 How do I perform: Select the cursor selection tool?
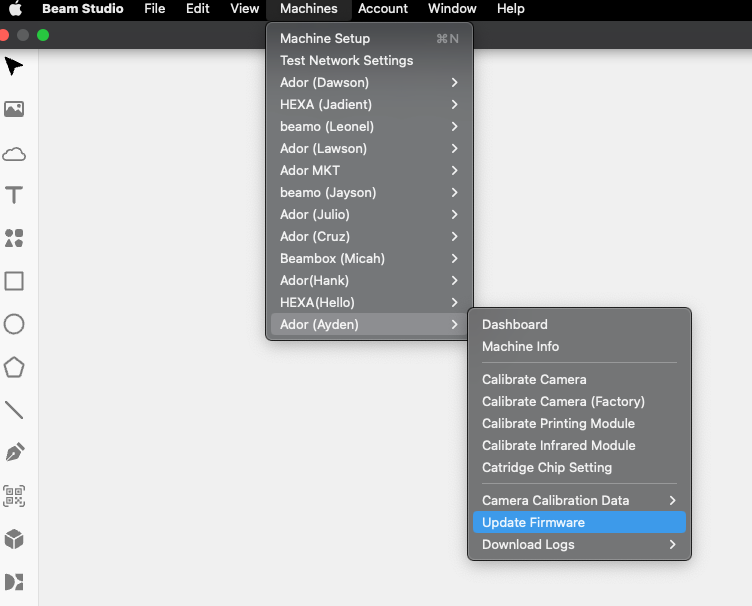(14, 66)
